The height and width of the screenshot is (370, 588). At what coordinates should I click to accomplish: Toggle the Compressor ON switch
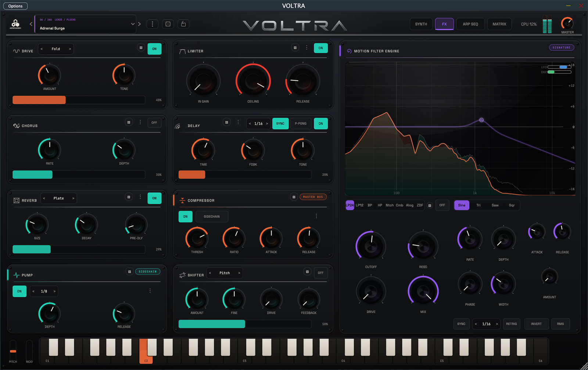click(x=185, y=217)
